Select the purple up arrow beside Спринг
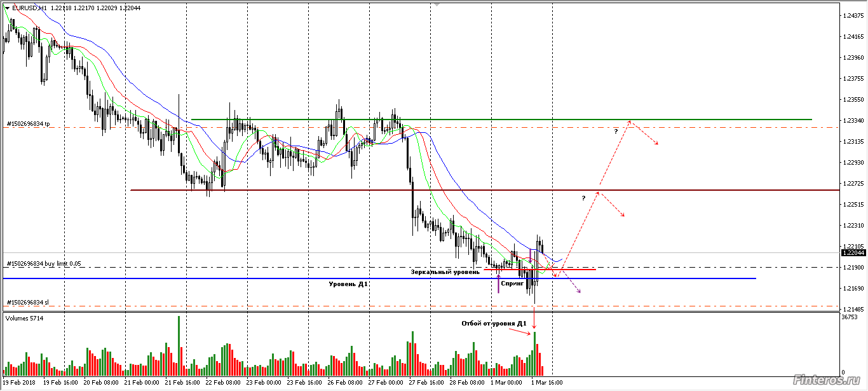This screenshot has height=391, width=868. click(498, 284)
